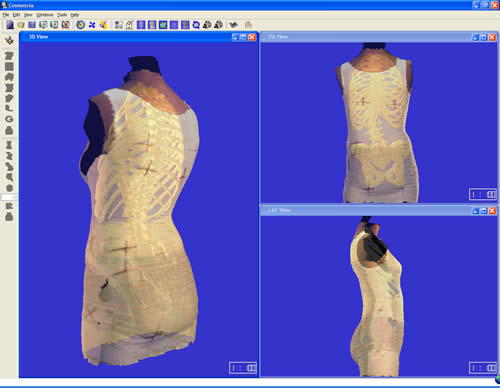
Task: Click the blue circular arrows refresh icon
Action: (196, 25)
